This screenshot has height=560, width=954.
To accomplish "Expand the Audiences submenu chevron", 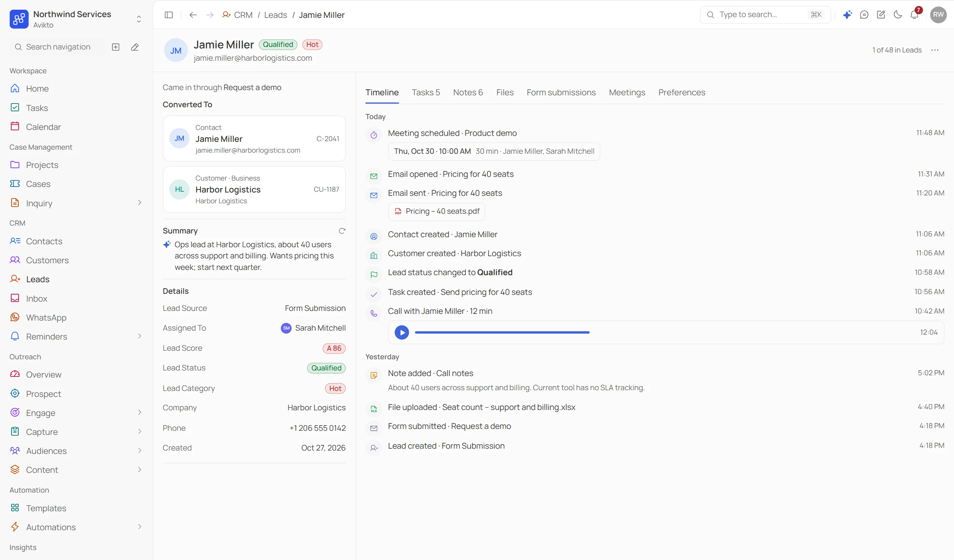I will click(x=139, y=451).
